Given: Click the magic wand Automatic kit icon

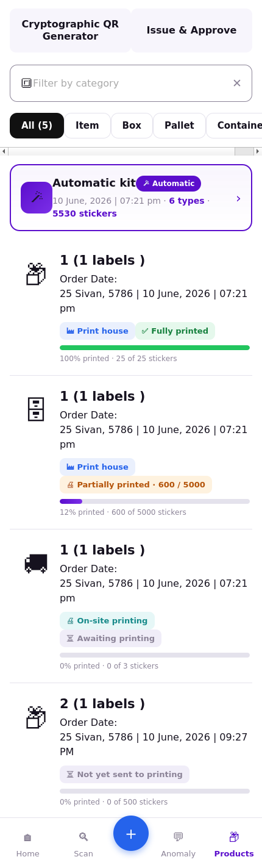Looking at the screenshot, I should click(x=37, y=198).
